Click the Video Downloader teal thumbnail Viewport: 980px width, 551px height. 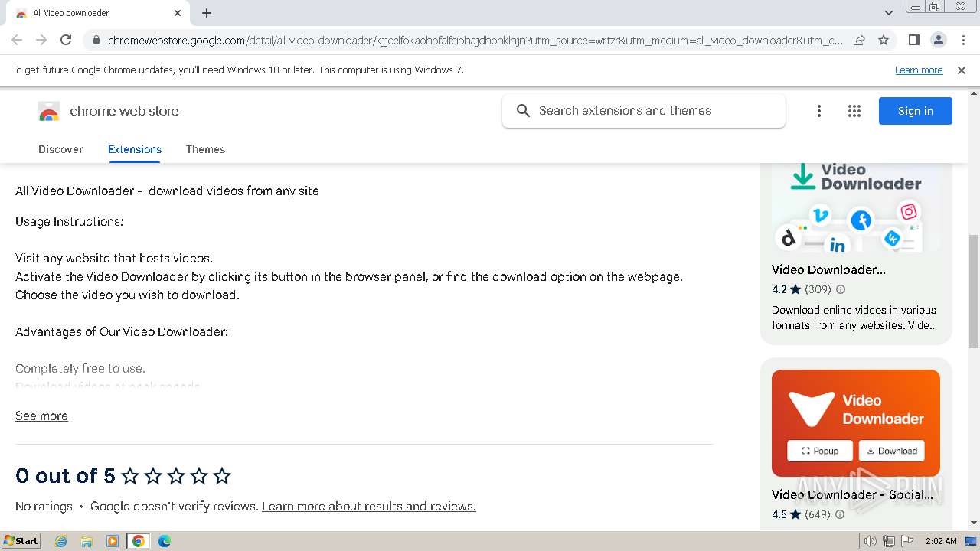click(x=856, y=207)
